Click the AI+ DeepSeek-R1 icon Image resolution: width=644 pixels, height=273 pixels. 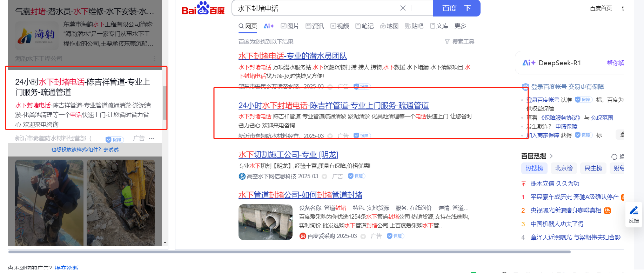click(529, 63)
